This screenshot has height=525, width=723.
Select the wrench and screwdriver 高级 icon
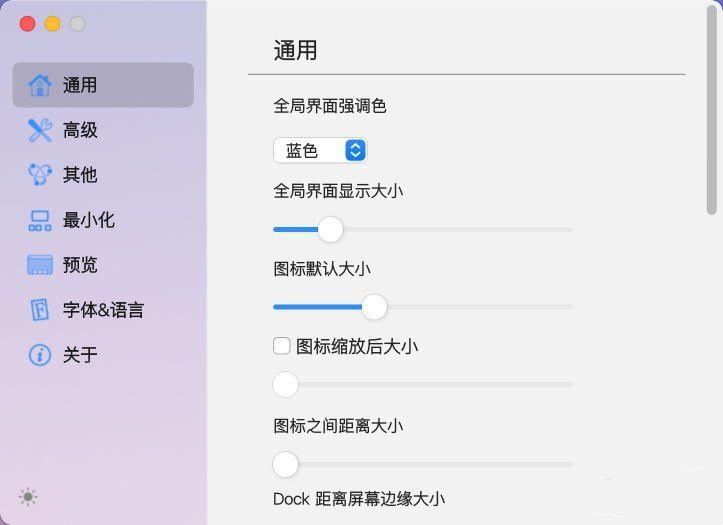40,130
